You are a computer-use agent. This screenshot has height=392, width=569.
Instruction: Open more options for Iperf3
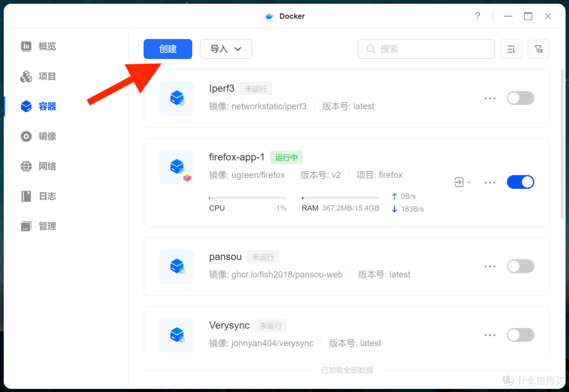click(x=490, y=99)
